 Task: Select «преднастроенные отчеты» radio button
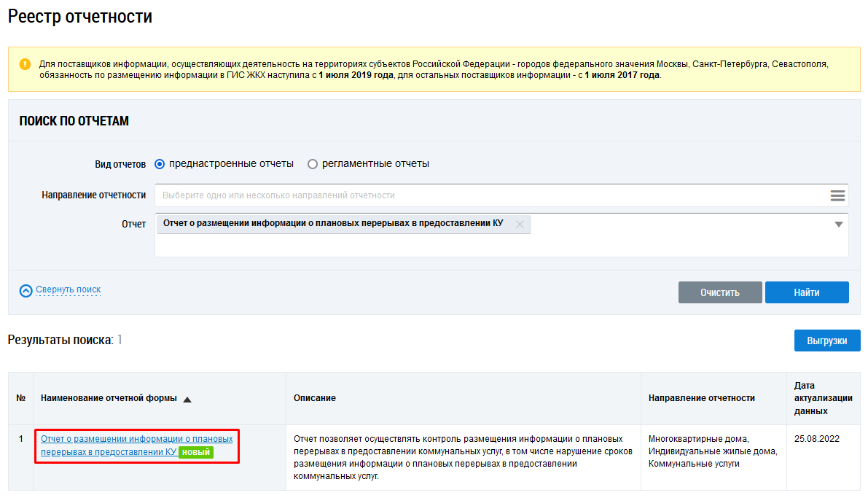[160, 164]
